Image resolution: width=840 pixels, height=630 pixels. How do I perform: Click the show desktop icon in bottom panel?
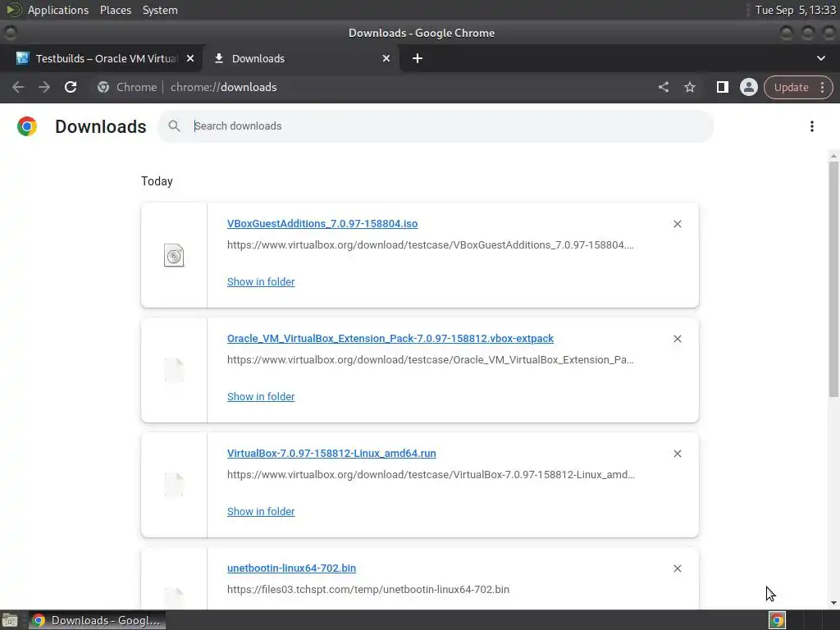[10, 620]
